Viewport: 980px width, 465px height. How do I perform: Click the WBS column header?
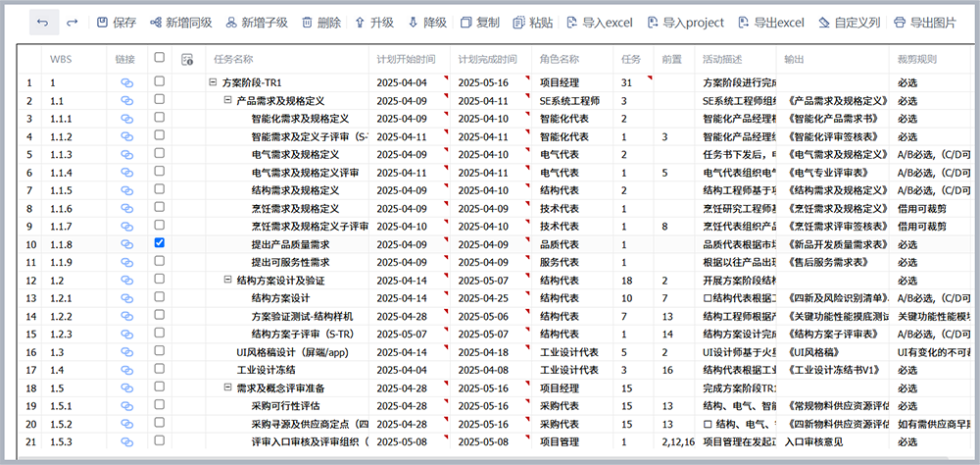tap(61, 60)
